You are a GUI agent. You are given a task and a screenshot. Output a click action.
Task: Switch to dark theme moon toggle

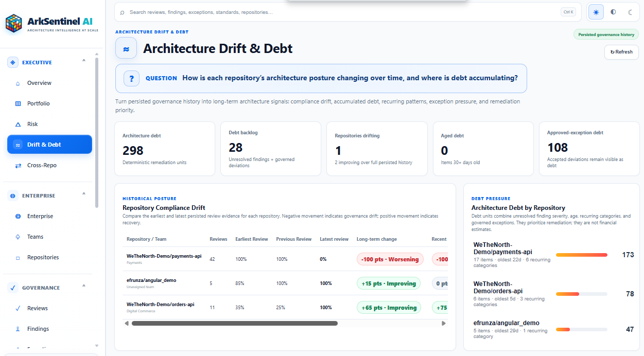pyautogui.click(x=630, y=12)
